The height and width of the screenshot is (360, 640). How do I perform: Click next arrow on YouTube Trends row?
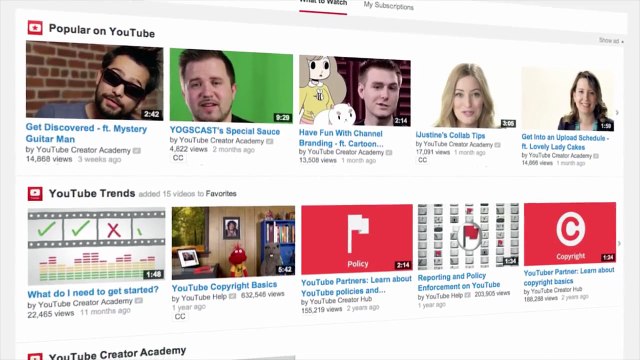coord(619,243)
